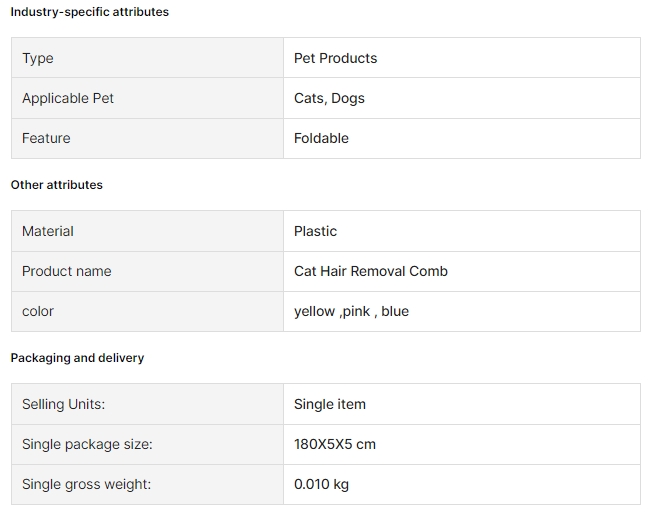Click the Other attributes heading

coord(57,185)
